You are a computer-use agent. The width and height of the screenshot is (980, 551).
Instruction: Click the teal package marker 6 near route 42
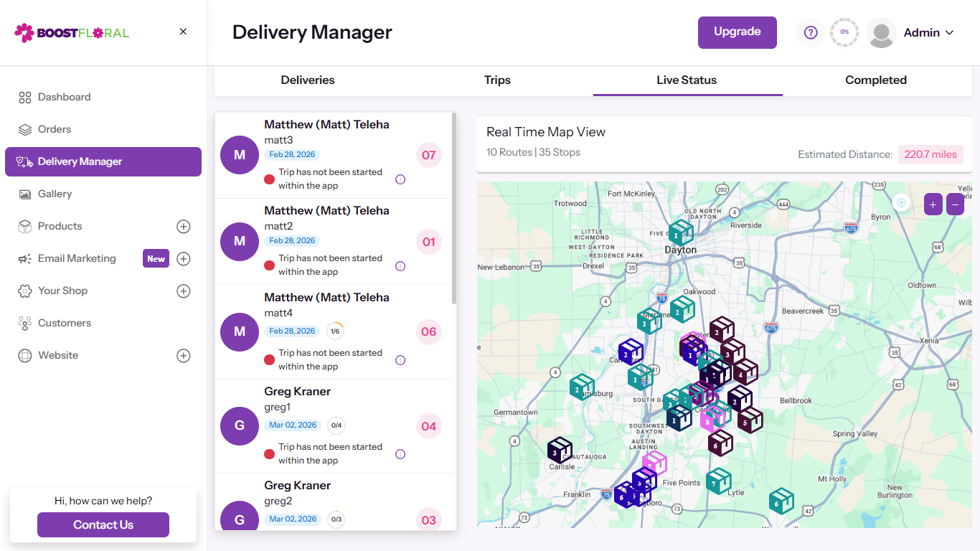point(781,501)
